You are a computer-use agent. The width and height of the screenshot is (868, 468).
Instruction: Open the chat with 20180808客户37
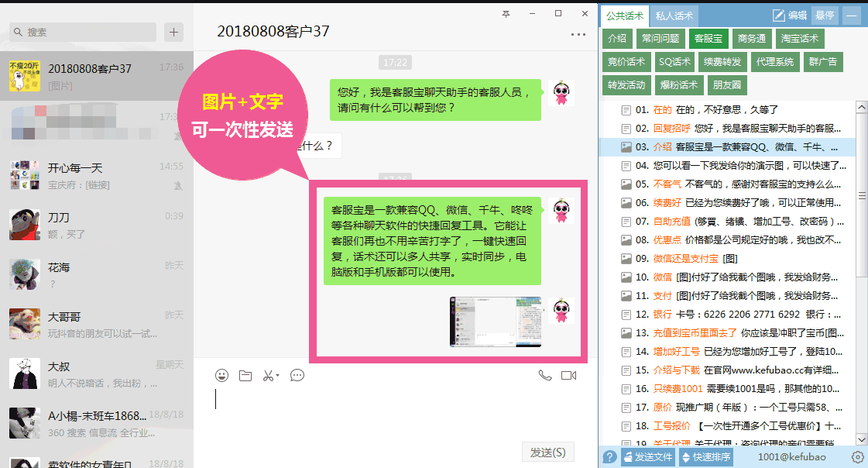point(97,76)
